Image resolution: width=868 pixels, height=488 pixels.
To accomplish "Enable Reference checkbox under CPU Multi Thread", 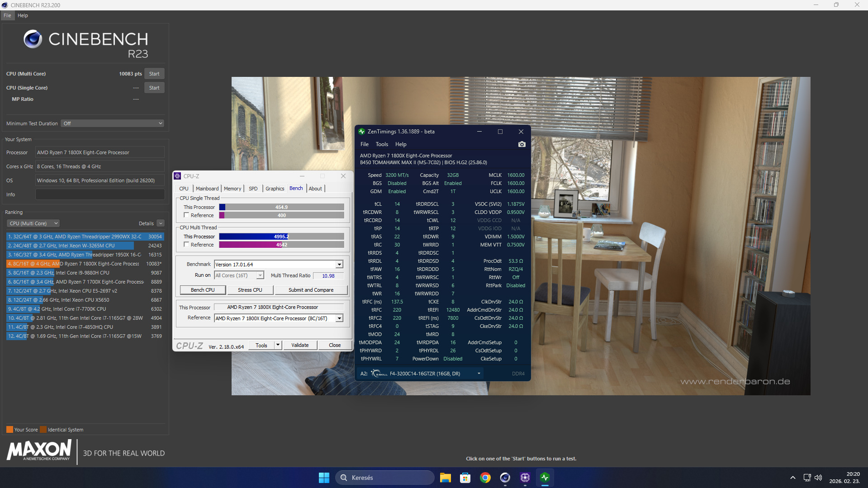I will [x=186, y=245].
